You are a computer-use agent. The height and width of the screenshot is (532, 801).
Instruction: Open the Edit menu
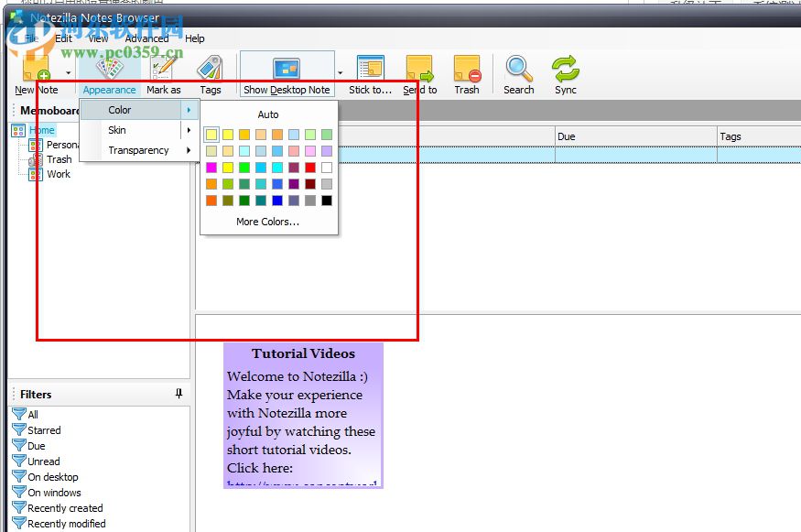tap(63, 38)
